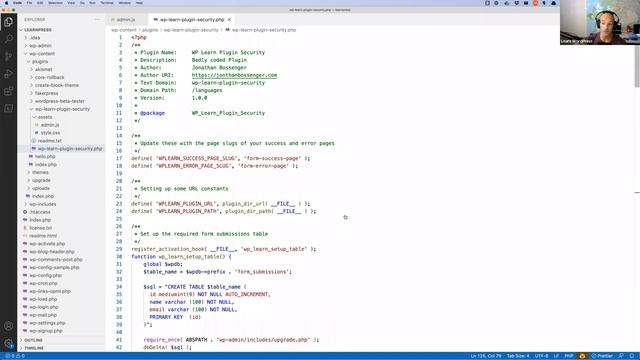Open the feedback icon in status bar

[x=621, y=356]
